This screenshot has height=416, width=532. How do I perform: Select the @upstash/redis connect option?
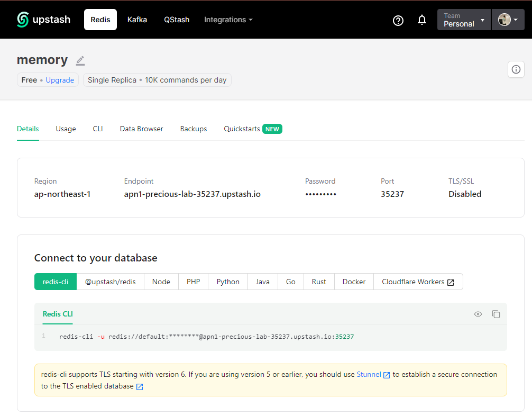click(111, 282)
